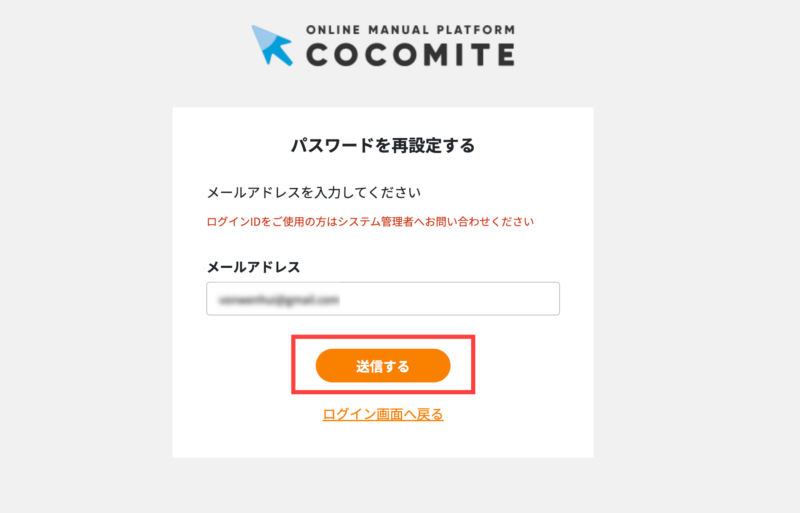Click blank white space below the login link
The image size is (800, 513).
click(383, 440)
